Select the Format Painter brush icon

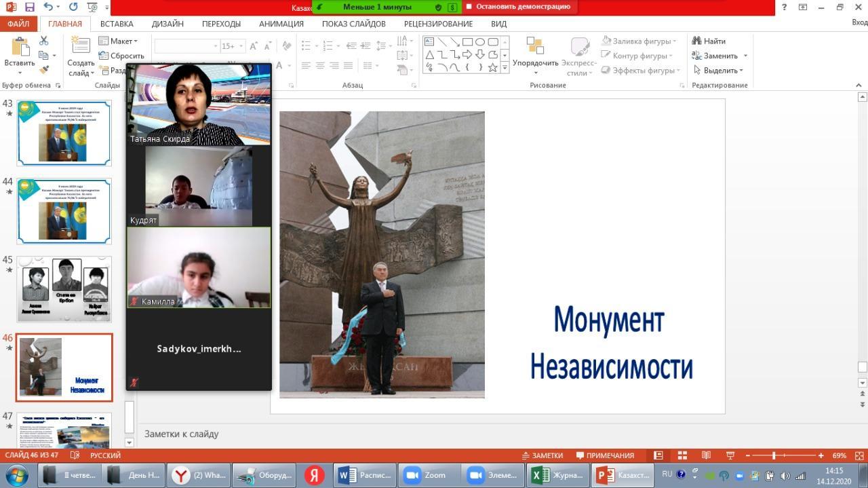(44, 70)
